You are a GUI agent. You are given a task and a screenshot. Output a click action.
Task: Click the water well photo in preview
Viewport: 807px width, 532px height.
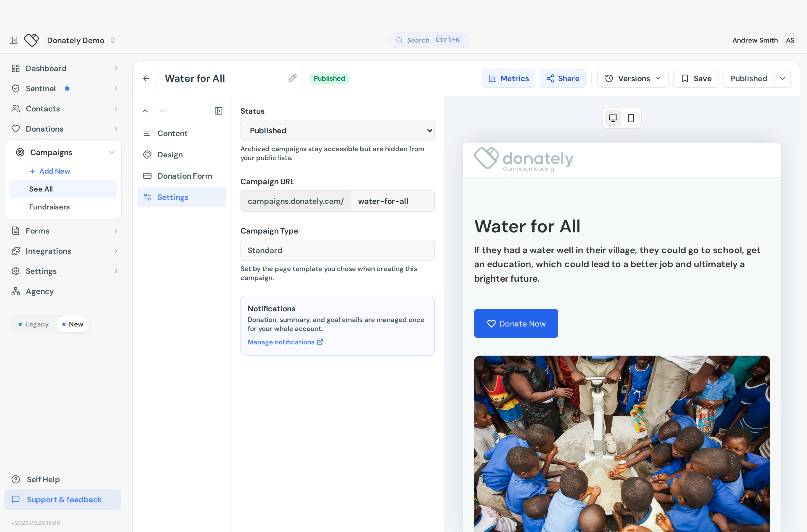[622, 444]
